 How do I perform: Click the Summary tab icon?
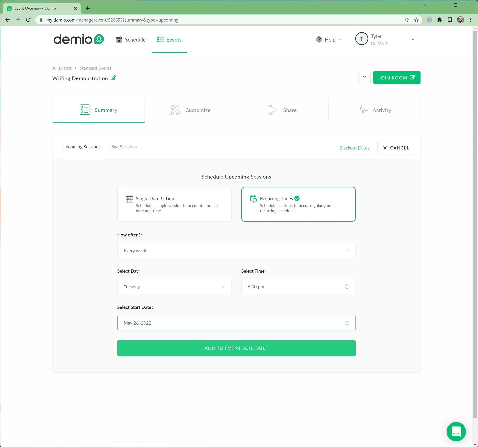84,109
